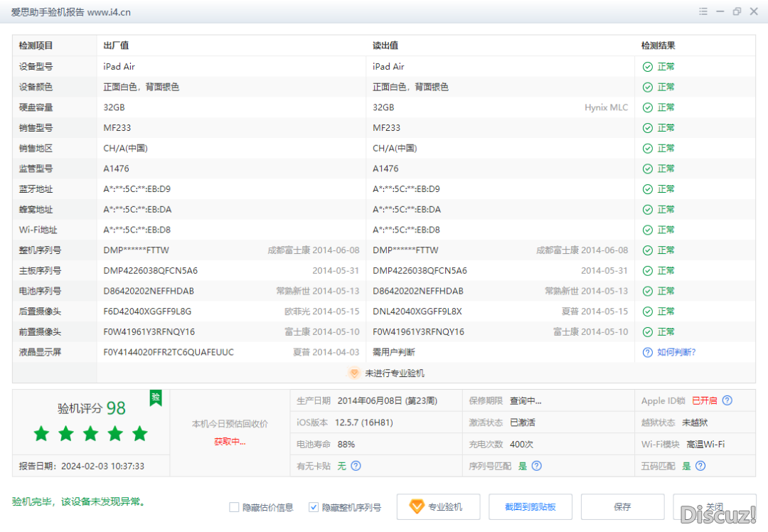Click read value DNL42040XGGFF9L8X
The height and width of the screenshot is (532, 768).
(x=417, y=312)
